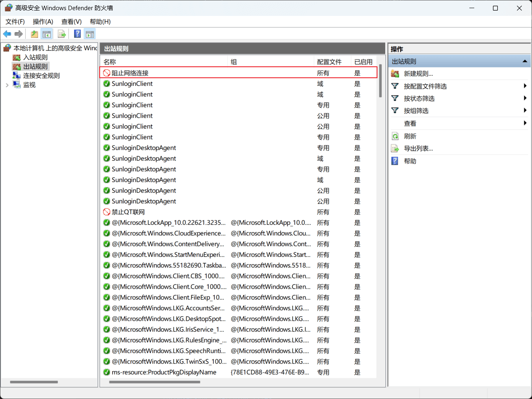The width and height of the screenshot is (532, 399).
Task: Click 导出列表... in the actions pane
Action: pyautogui.click(x=418, y=149)
